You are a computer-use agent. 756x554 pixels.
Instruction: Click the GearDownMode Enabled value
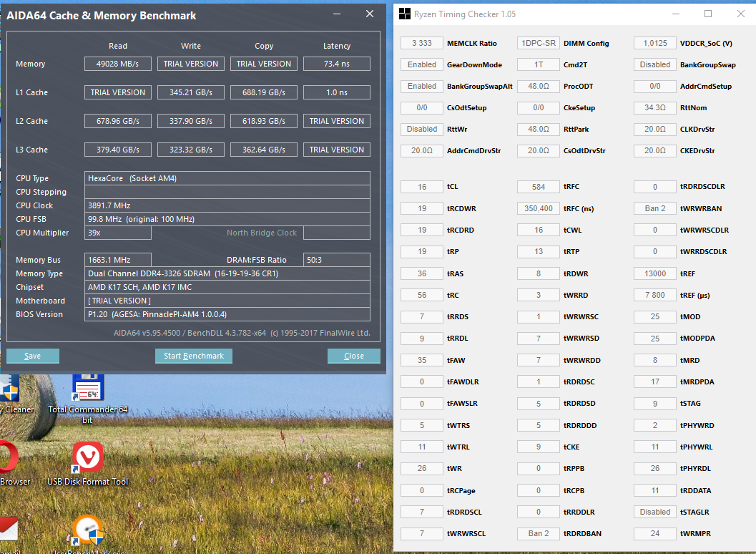click(422, 64)
